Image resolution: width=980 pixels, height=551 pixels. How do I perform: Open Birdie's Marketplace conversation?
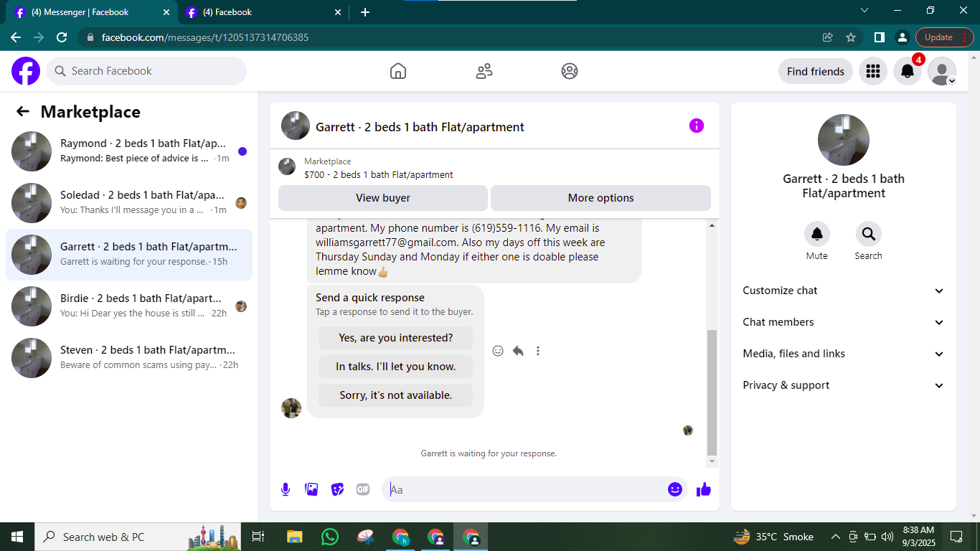tap(129, 306)
